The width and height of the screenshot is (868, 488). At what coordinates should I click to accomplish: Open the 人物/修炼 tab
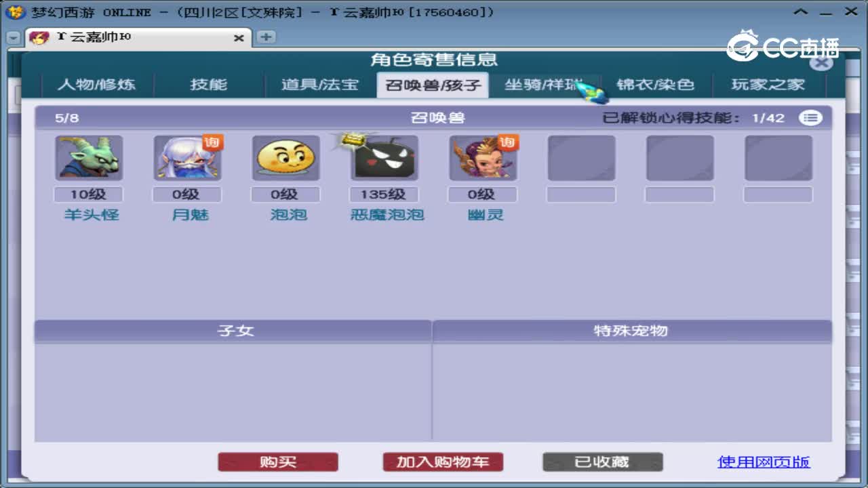coord(97,85)
